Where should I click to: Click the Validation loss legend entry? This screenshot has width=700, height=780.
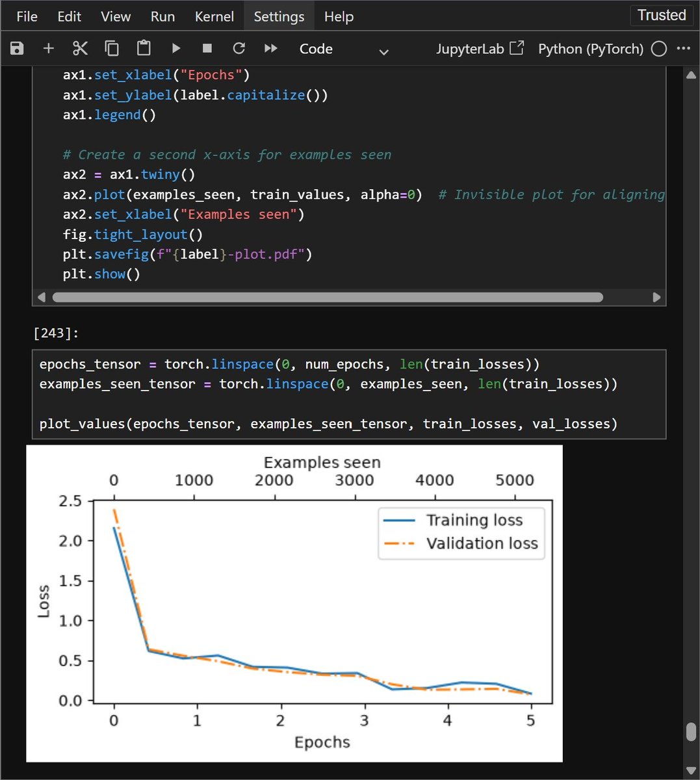click(461, 543)
